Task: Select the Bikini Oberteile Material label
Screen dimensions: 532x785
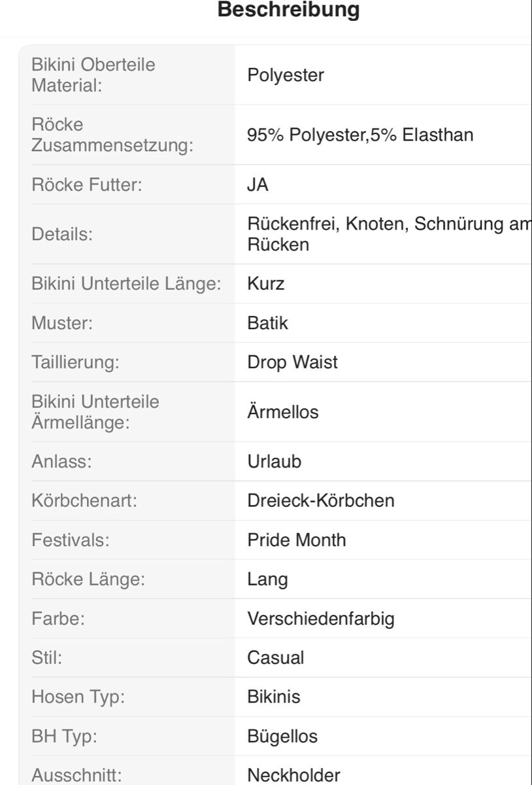Action: 93,75
